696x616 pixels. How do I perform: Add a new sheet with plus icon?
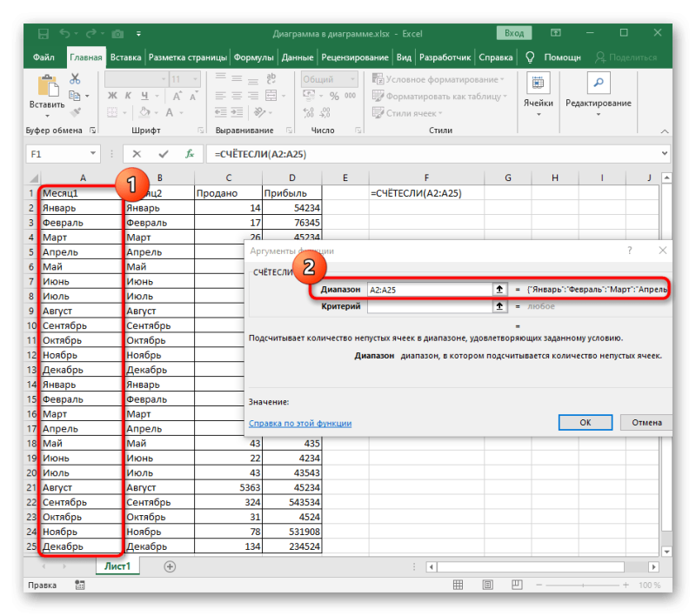[170, 566]
